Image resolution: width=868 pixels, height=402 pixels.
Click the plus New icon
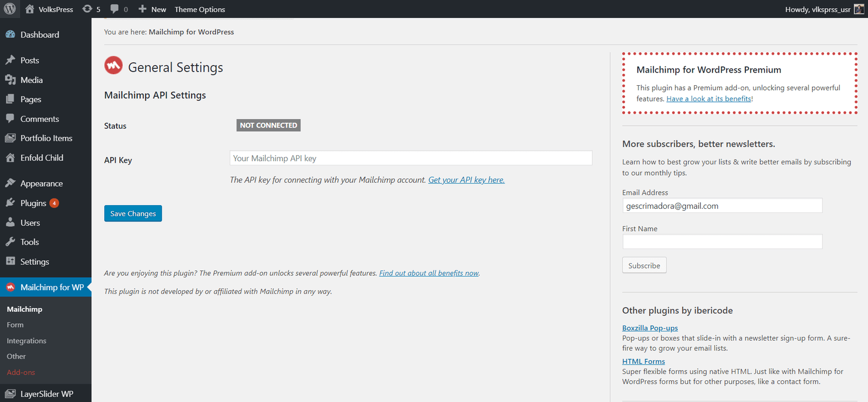point(143,9)
